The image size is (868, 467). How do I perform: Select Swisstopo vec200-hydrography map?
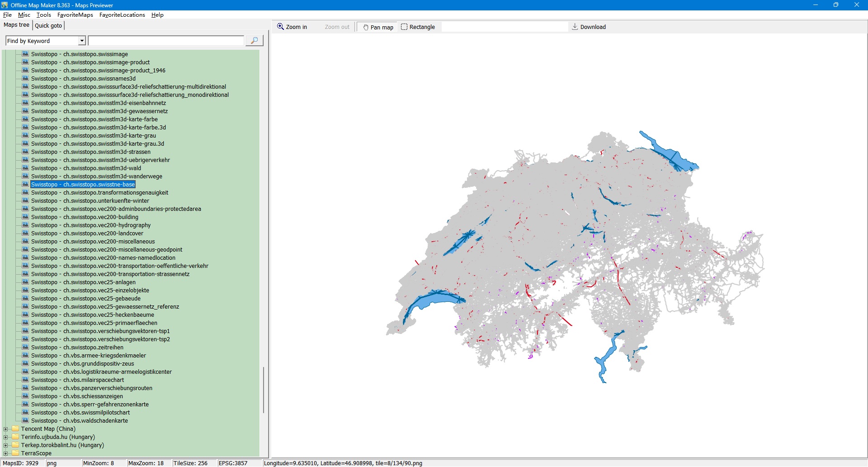(90, 225)
